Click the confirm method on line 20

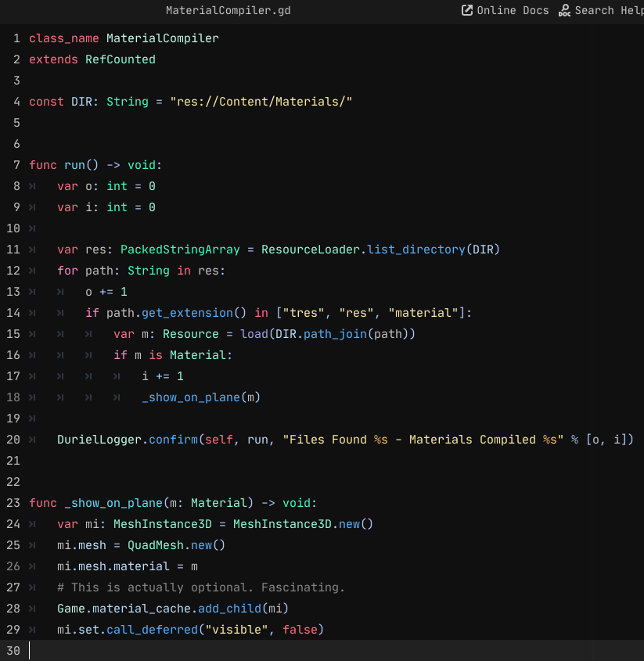174,440
